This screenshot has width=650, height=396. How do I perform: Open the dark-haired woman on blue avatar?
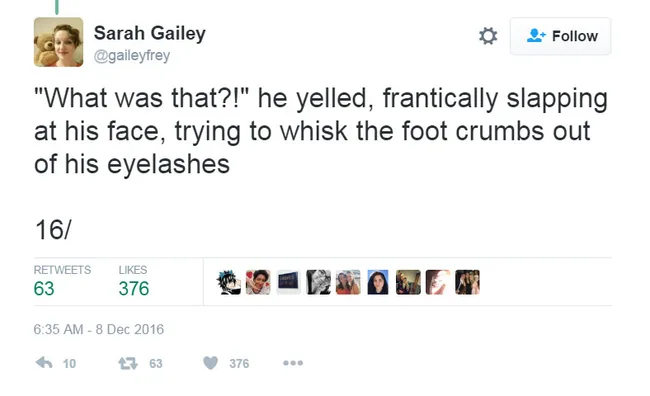pos(378,282)
